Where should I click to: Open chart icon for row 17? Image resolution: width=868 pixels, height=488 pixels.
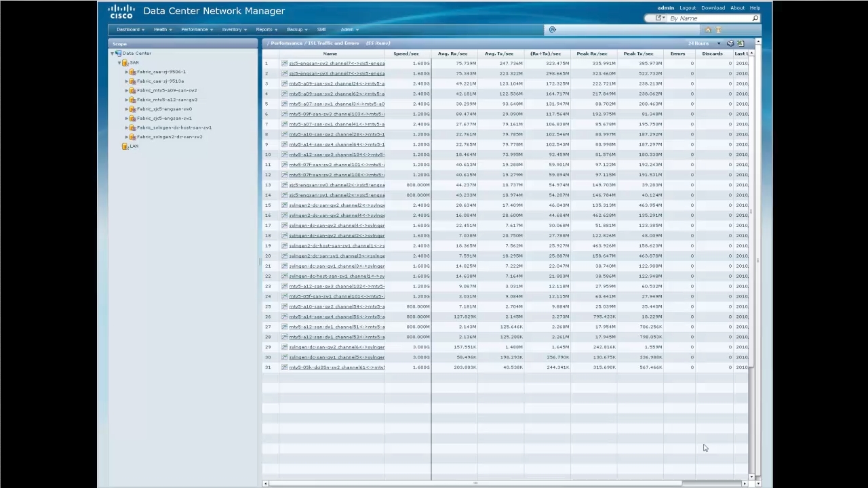coord(285,226)
